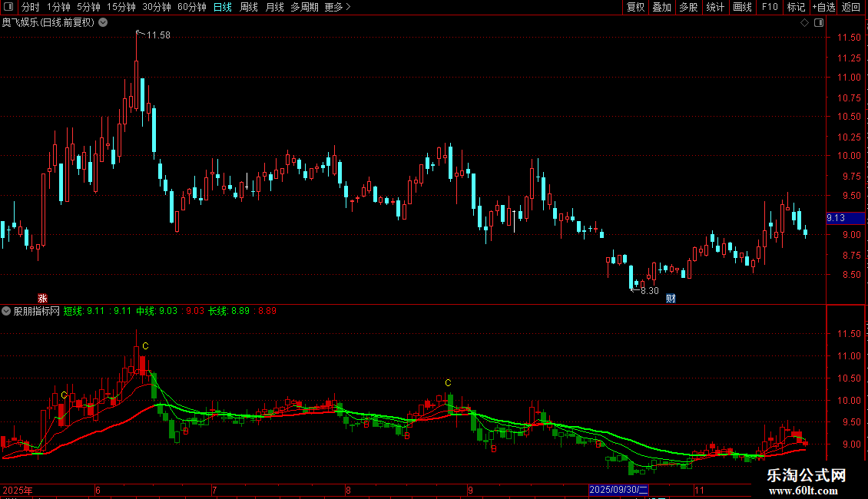This screenshot has height=499, width=868.
Task: Activate the 画线 drawing tools button
Action: pos(742,7)
